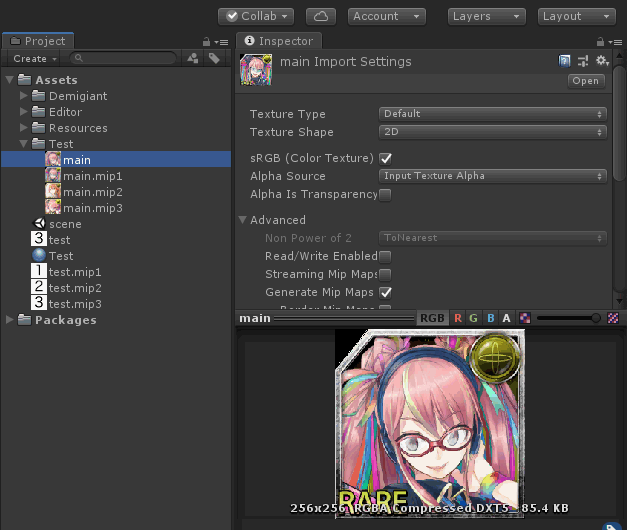Open the Texture Shape dropdown
Screen dimensions: 627x530
(493, 132)
